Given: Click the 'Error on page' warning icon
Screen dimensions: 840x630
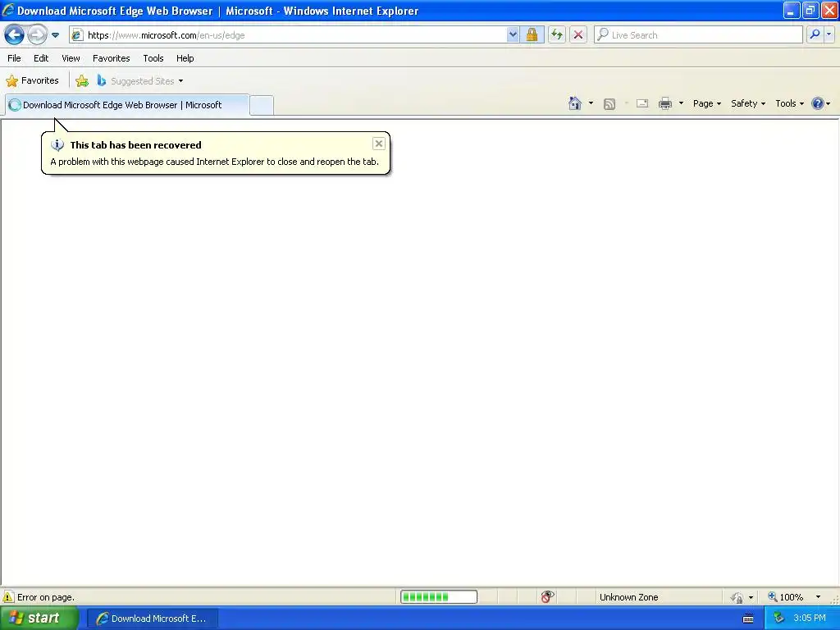Looking at the screenshot, I should click(x=8, y=597).
